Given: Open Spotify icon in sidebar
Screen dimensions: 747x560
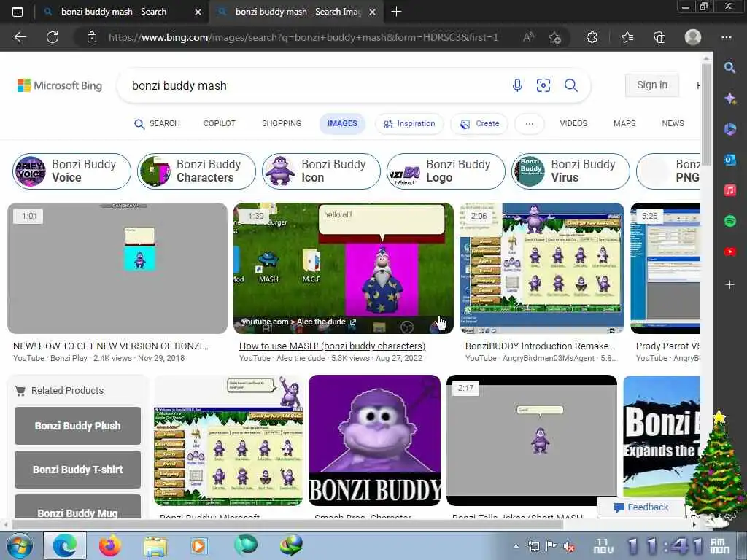Looking at the screenshot, I should coord(729,221).
